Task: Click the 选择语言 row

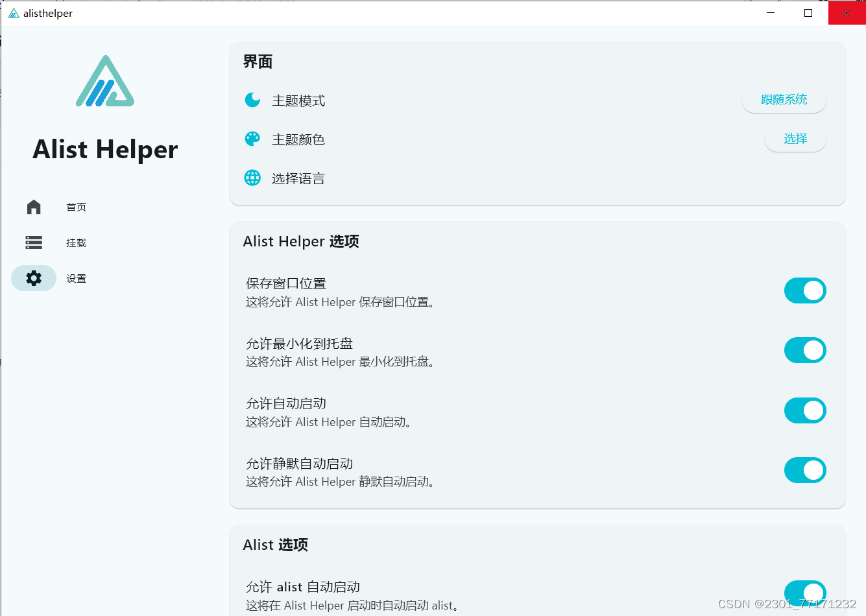Action: [x=538, y=178]
